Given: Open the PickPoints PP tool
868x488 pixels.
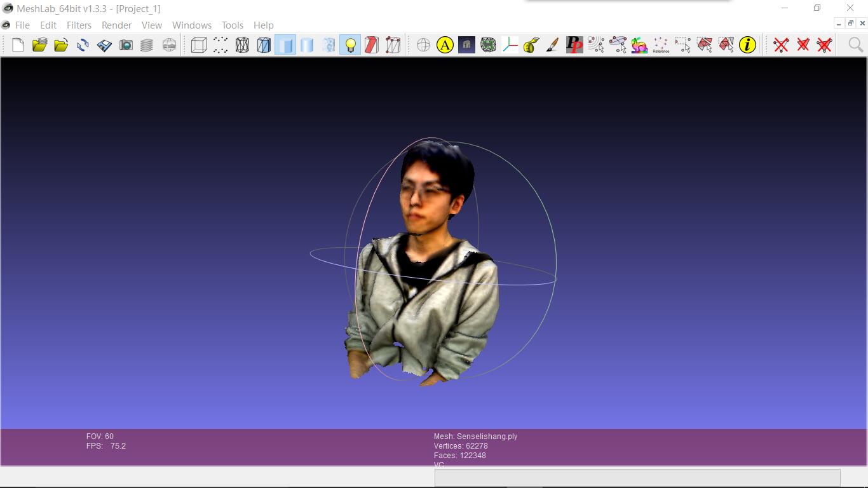Looking at the screenshot, I should (574, 44).
